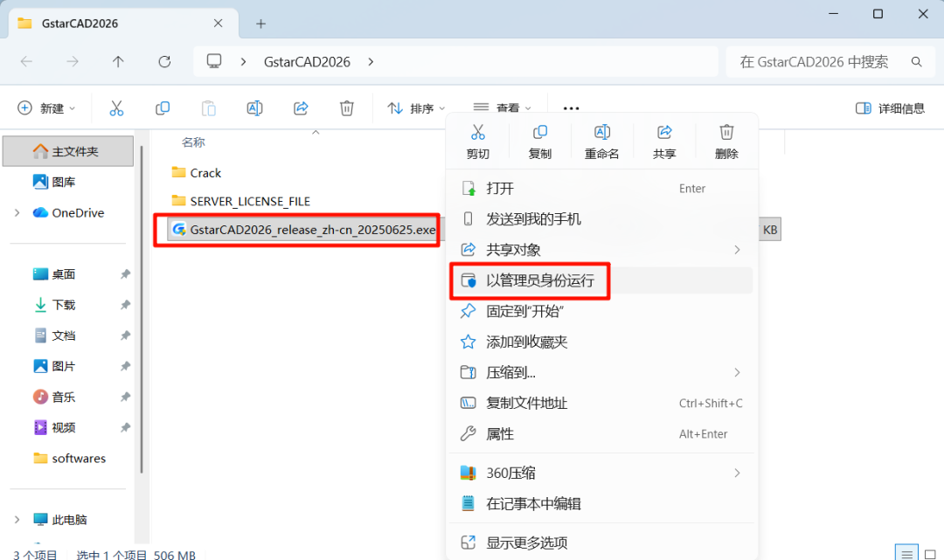The image size is (944, 560).
Task: Expand the 此电脑 tree node
Action: pos(17,520)
